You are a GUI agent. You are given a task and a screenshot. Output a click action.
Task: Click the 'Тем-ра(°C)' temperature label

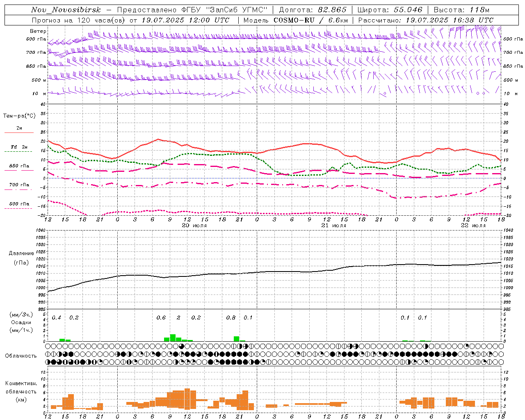[x=19, y=116]
